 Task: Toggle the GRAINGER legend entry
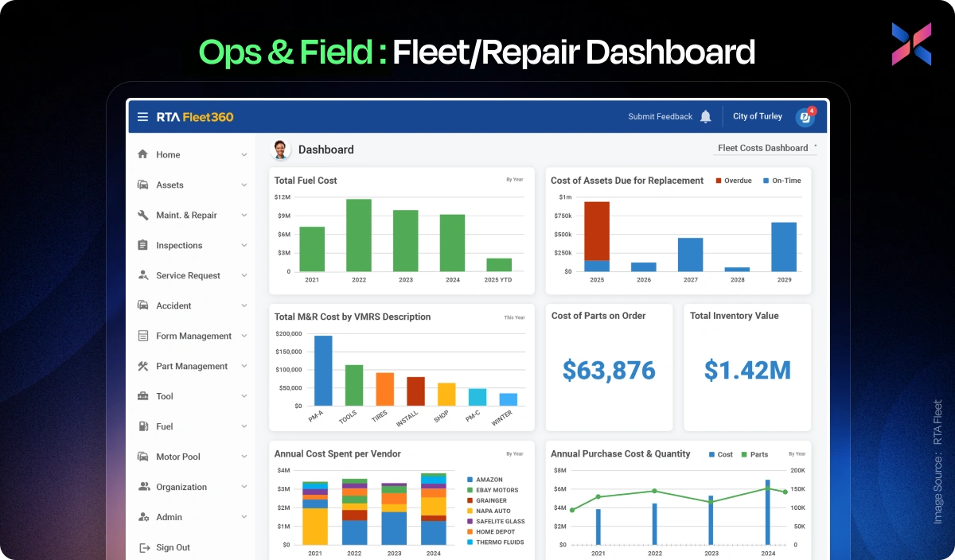tap(487, 500)
